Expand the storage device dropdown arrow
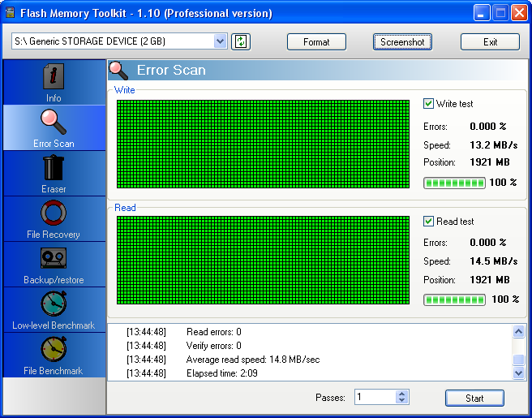Image resolution: width=532 pixels, height=418 pixels. (x=221, y=41)
